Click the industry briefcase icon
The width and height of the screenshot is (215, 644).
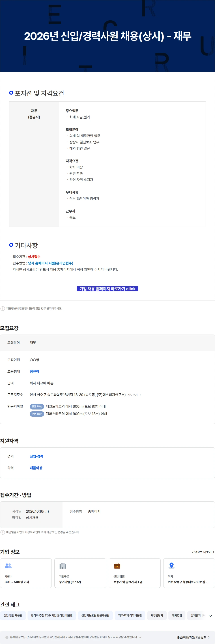pos(117,565)
